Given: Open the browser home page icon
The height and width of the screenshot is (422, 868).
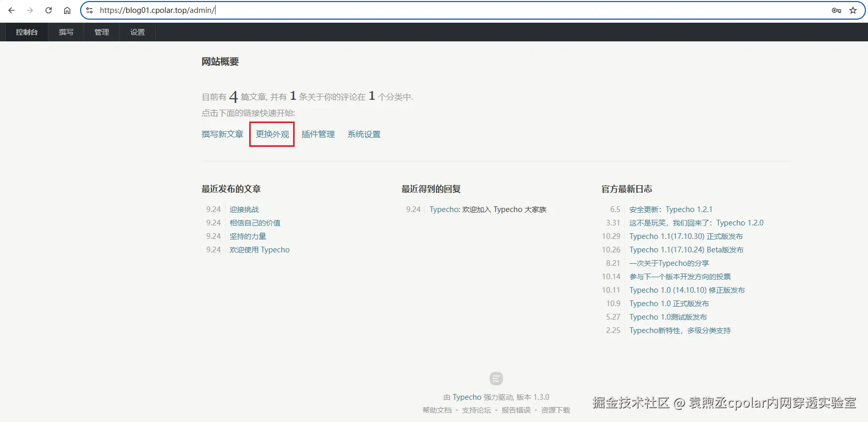Looking at the screenshot, I should pos(67,10).
